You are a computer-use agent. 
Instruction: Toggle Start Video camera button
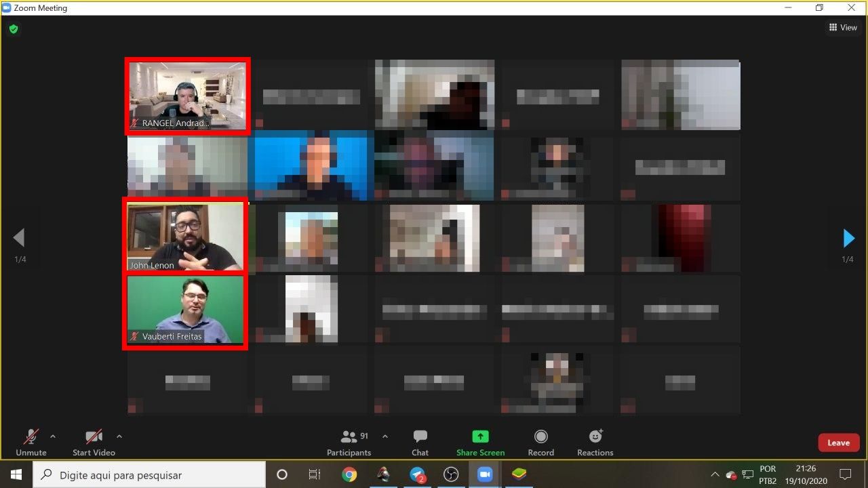[x=94, y=443]
